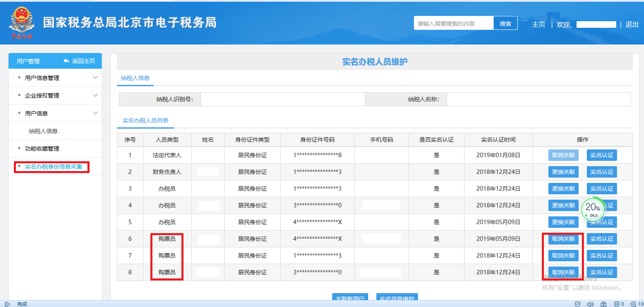Click 实名认证 for row 1 法定代表人
This screenshot has height=307, width=644.
[602, 155]
